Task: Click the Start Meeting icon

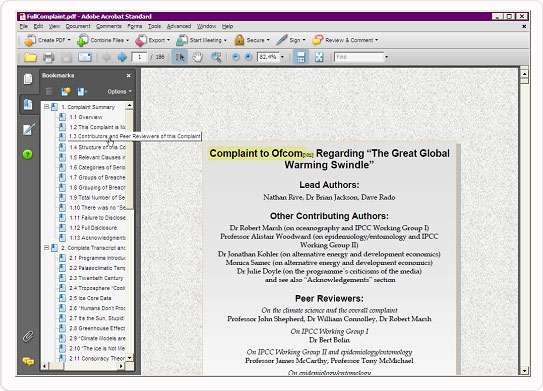Action: pos(182,40)
